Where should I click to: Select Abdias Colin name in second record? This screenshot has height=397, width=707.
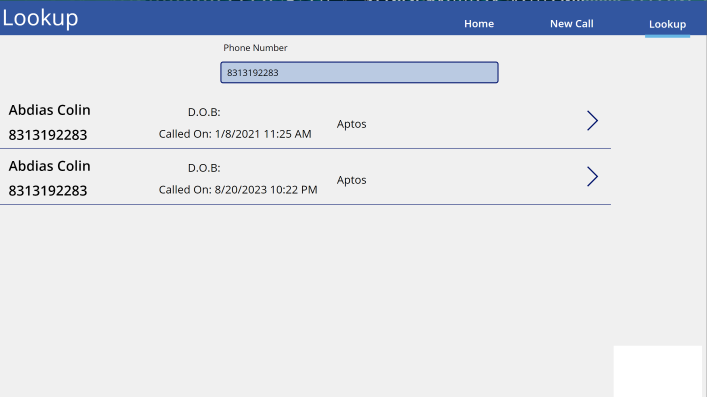point(50,166)
